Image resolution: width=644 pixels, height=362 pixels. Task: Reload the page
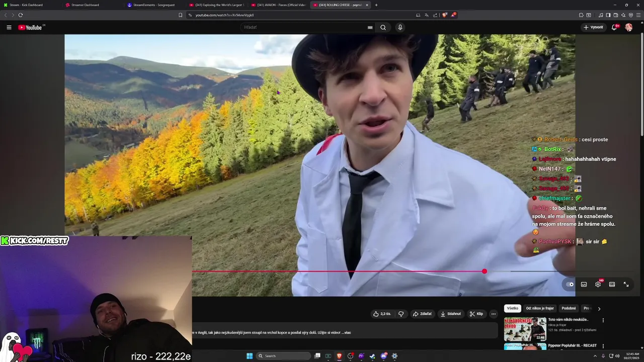[x=21, y=15]
